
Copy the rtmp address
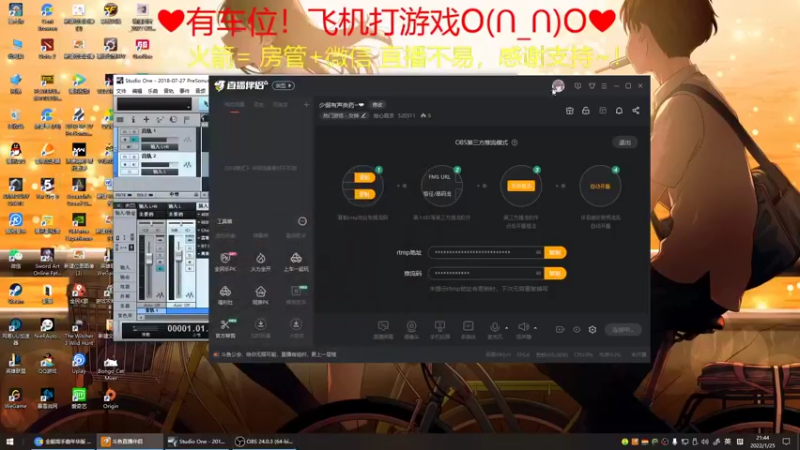click(x=555, y=253)
